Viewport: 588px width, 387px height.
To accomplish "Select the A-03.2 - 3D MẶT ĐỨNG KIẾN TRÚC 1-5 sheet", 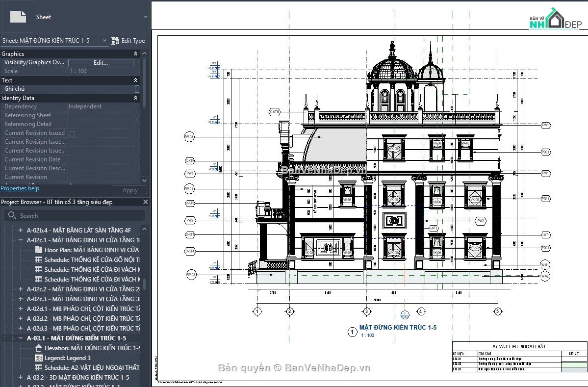I will pos(78,377).
